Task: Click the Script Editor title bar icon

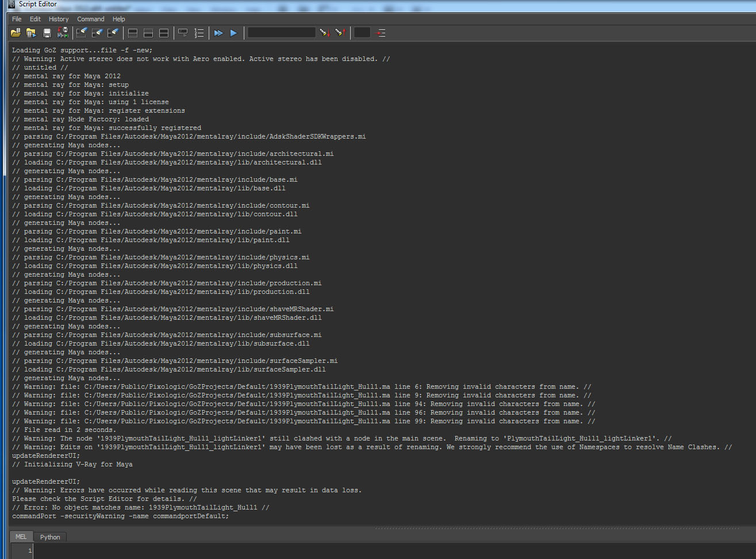Action: tap(11, 4)
